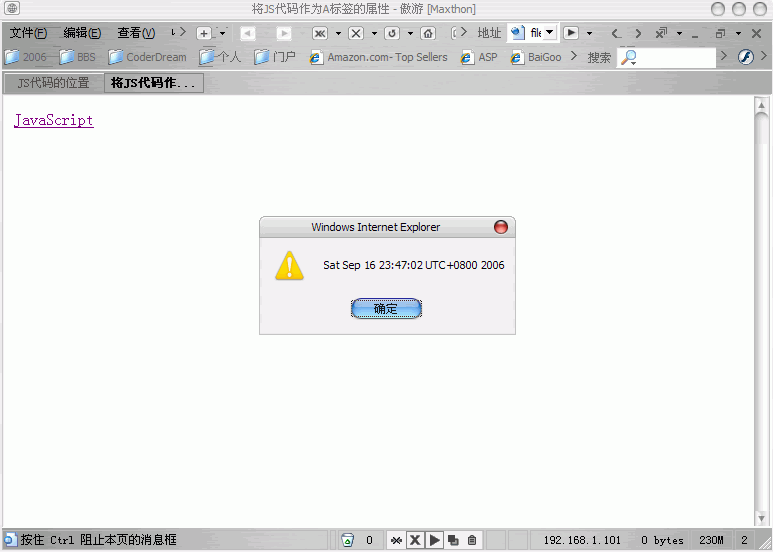Open dropdown beside the Go button
The width and height of the screenshot is (773, 552).
click(x=589, y=34)
